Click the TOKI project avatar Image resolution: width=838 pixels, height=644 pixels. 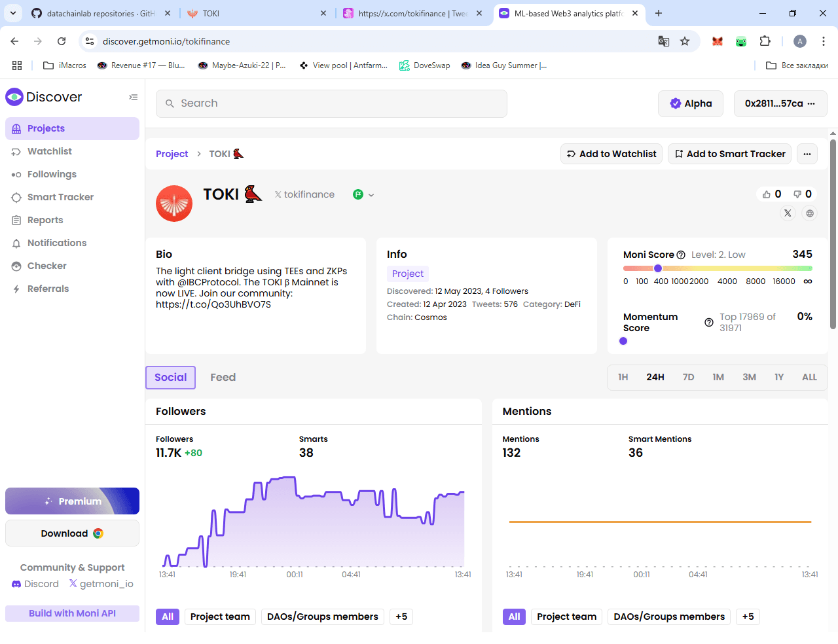pyautogui.click(x=174, y=204)
